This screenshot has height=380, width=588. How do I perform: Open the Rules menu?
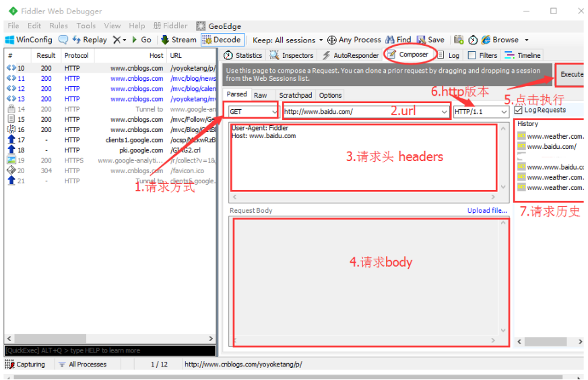[59, 26]
